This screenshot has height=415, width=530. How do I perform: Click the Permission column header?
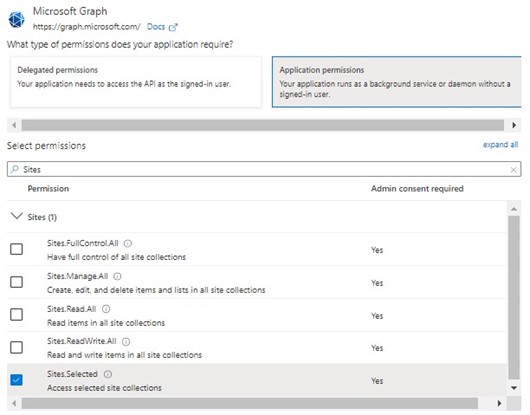48,189
